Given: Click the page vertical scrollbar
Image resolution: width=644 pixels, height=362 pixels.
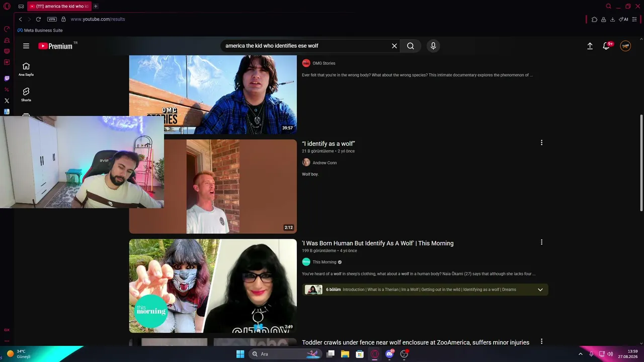Looking at the screenshot, I should pyautogui.click(x=641, y=163).
